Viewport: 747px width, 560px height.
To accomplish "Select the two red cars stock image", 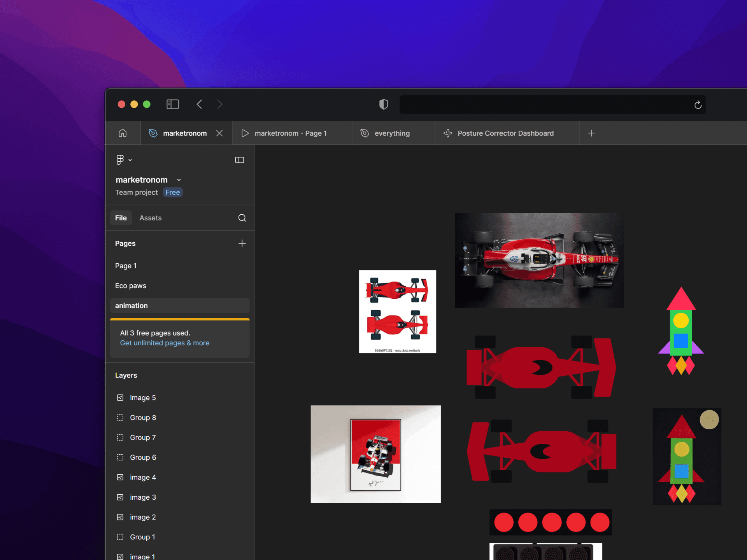I will coord(398,311).
